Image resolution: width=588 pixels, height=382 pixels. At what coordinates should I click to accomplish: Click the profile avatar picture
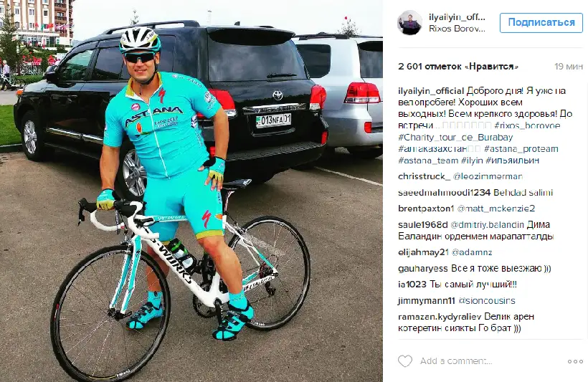pos(409,22)
